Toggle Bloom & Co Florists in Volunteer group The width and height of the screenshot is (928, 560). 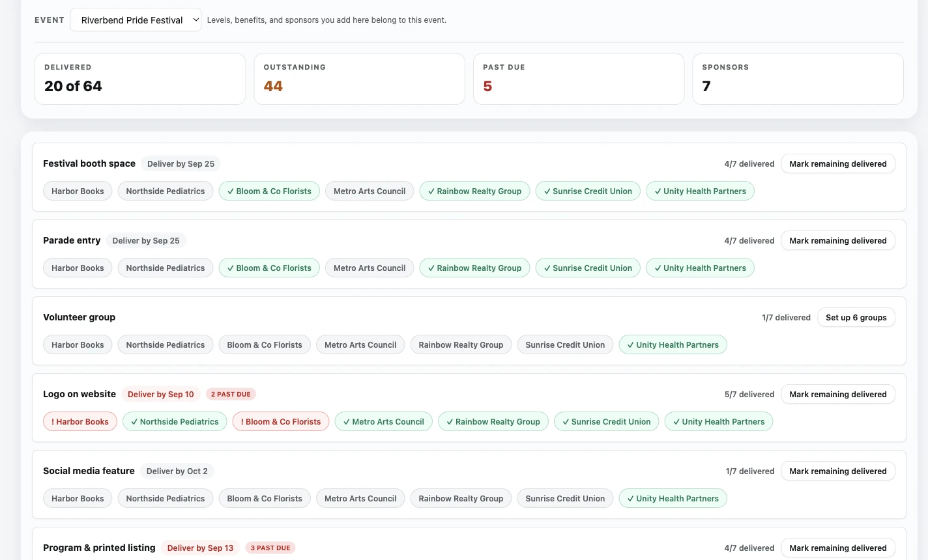coord(265,345)
